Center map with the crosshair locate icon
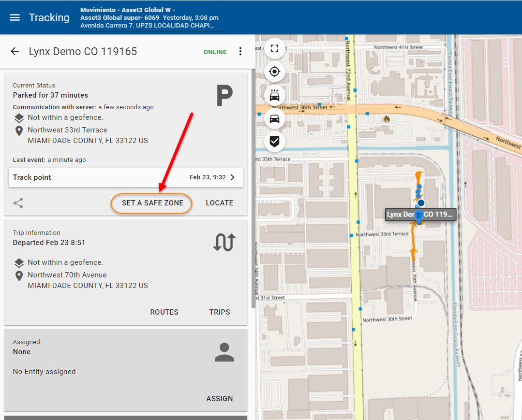This screenshot has height=420, width=522. click(x=274, y=72)
